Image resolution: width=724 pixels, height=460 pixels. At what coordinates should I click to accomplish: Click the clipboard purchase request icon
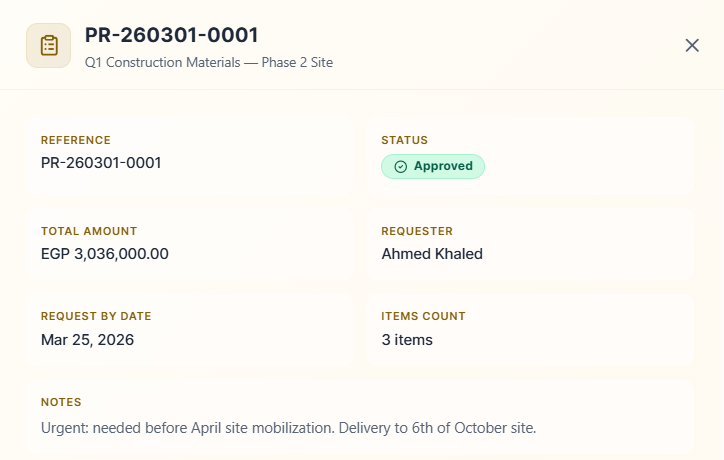point(48,46)
